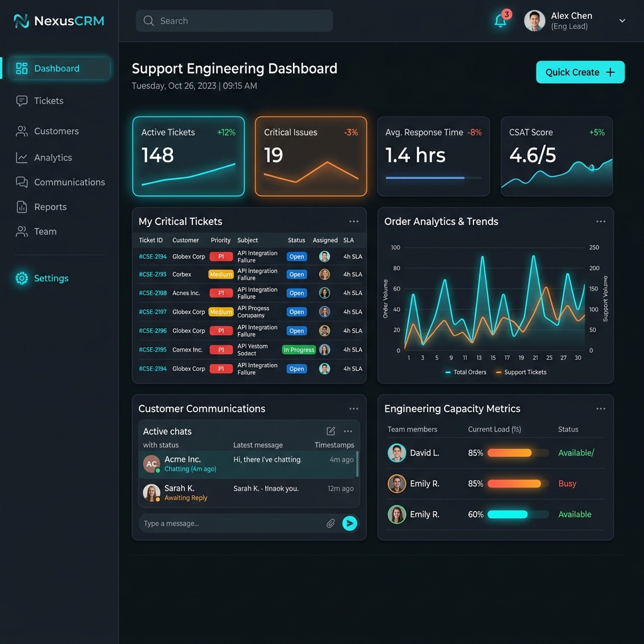Open ticket #CSE-2197 link
The height and width of the screenshot is (644, 644).
click(153, 312)
